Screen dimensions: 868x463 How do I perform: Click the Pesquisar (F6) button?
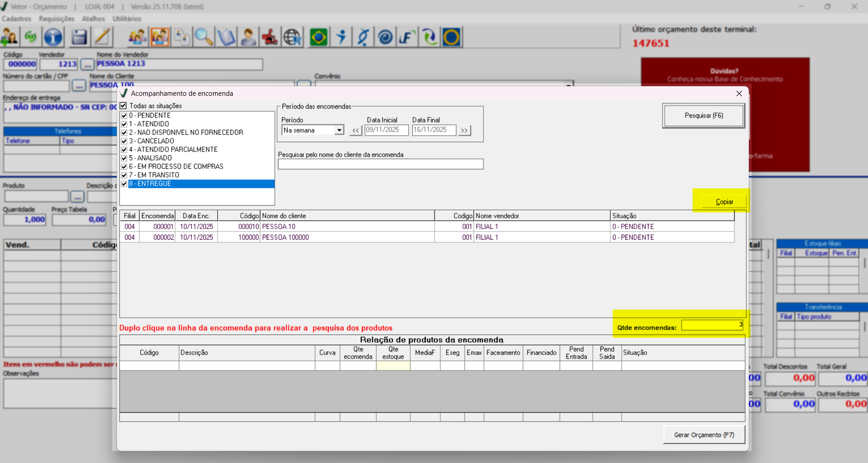click(703, 116)
